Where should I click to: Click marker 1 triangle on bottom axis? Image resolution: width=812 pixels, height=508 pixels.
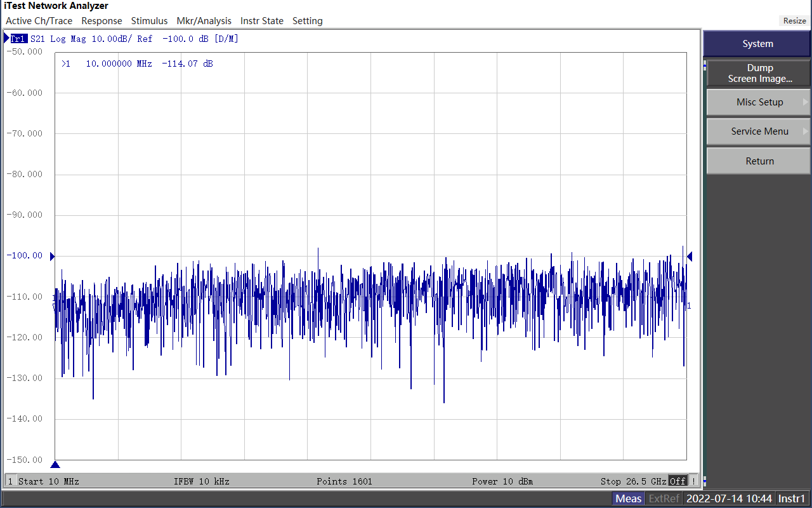tap(55, 465)
